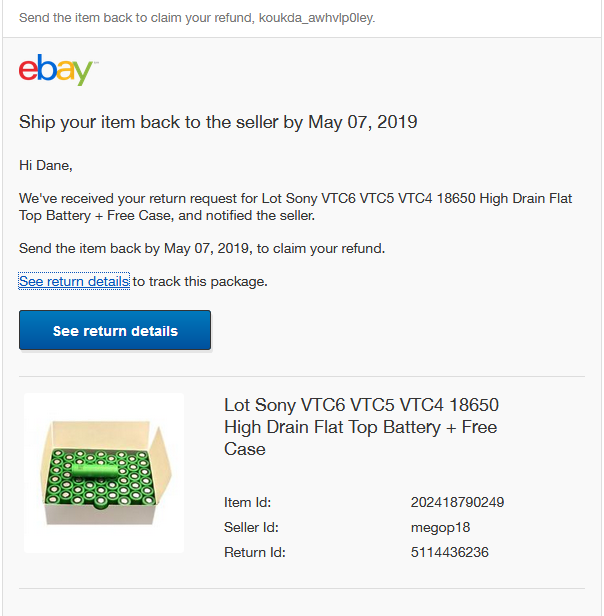Screen dimensions: 604x616
Task: Click the seller name megop18
Action: 440,527
